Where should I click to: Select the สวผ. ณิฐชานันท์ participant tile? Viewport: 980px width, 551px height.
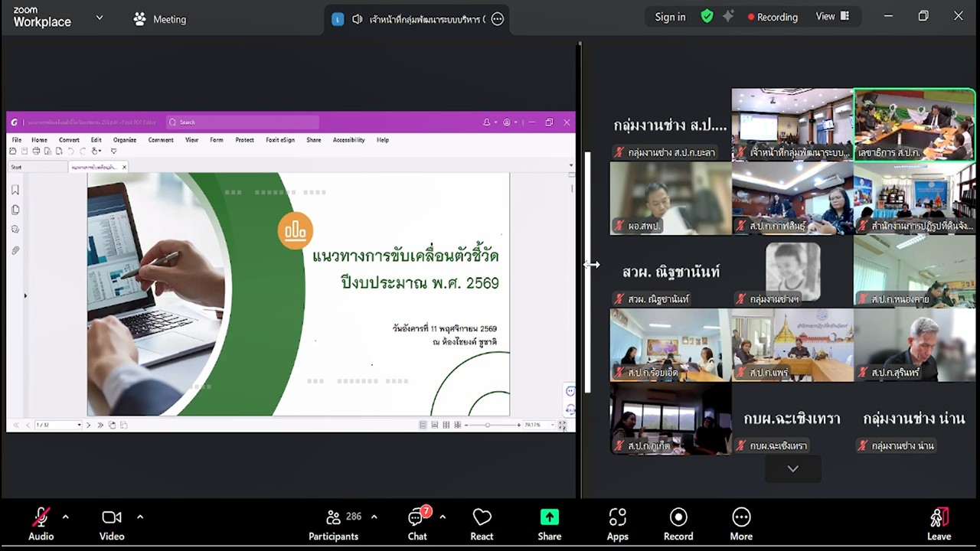coord(670,272)
